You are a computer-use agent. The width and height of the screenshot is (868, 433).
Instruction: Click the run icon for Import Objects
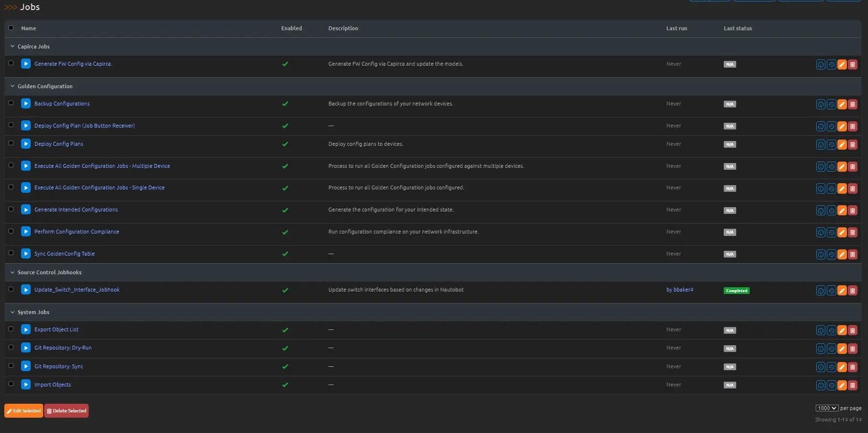tap(26, 385)
